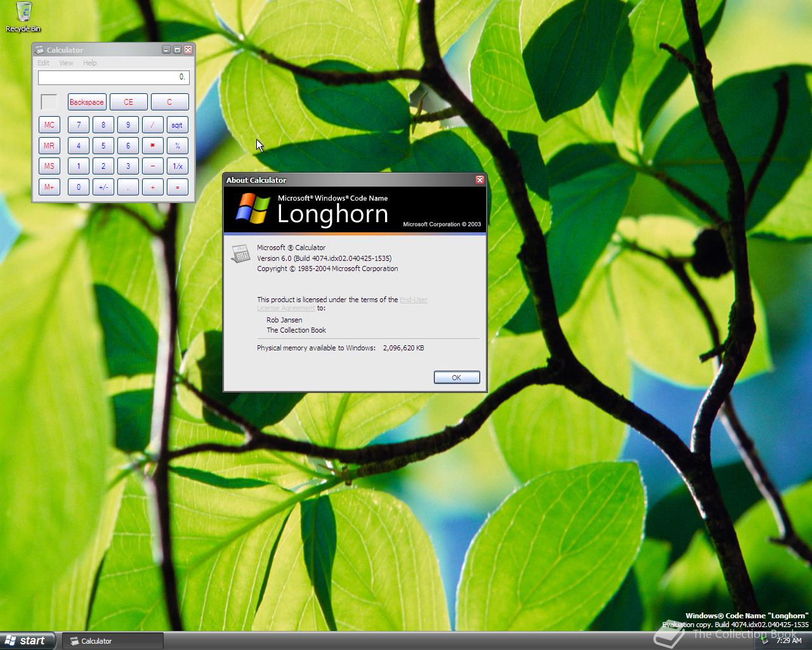Click the system tray icon beside clock

(x=766, y=640)
